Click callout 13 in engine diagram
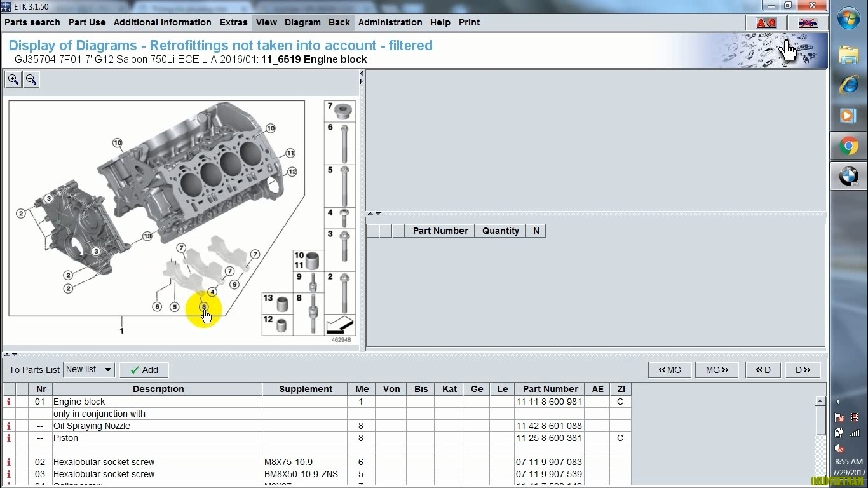This screenshot has height=488, width=868. (x=147, y=236)
